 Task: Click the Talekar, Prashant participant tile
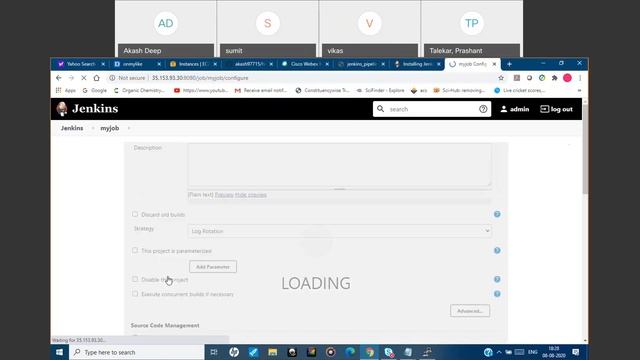471,29
